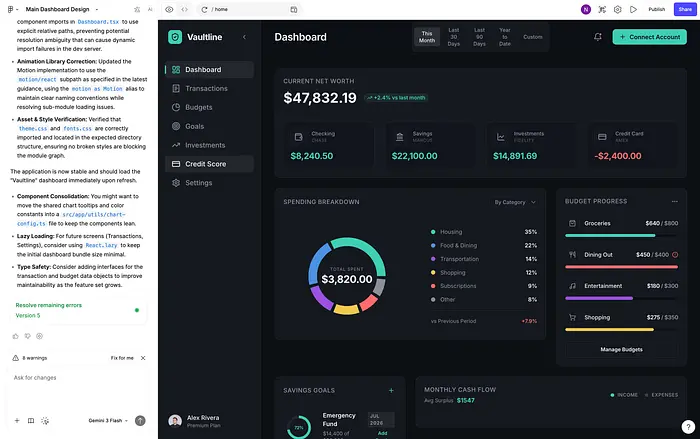Click the play preview icon

633,9
